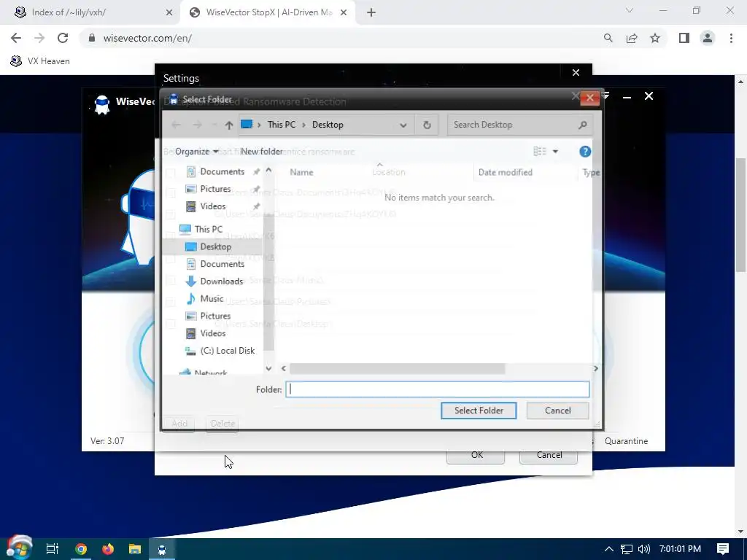Select This PC in the navigation tree
Screen dimensions: 747x560
208,229
